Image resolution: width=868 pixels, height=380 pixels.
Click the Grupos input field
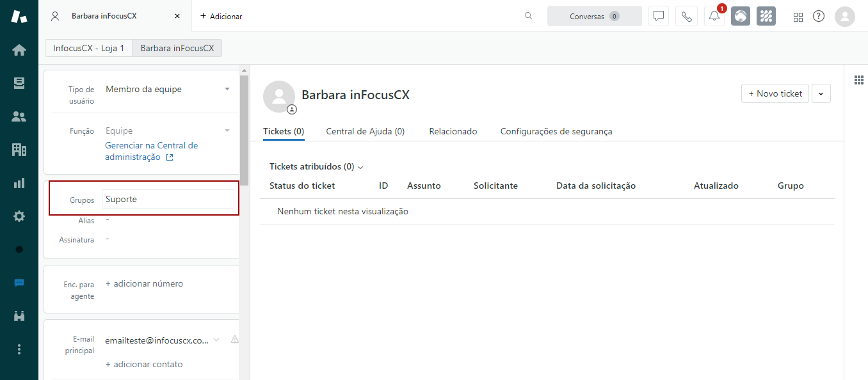click(168, 199)
